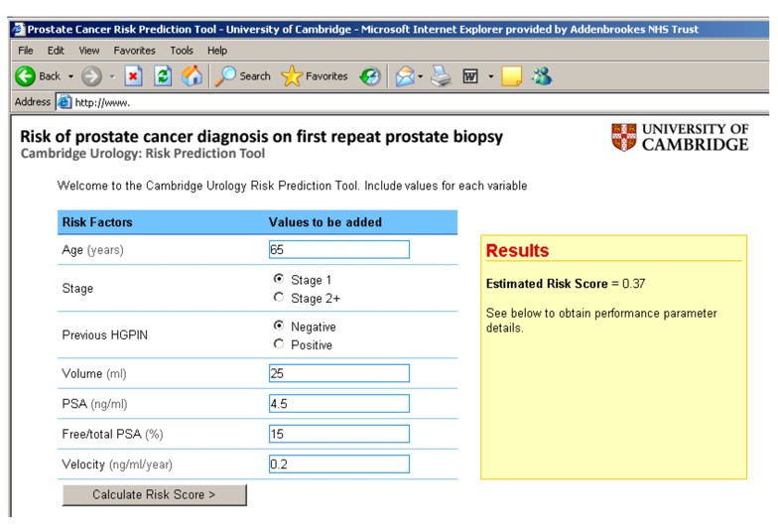Select Negative HGPIN radio button
Viewport: 778px width, 532px height.
tap(279, 326)
